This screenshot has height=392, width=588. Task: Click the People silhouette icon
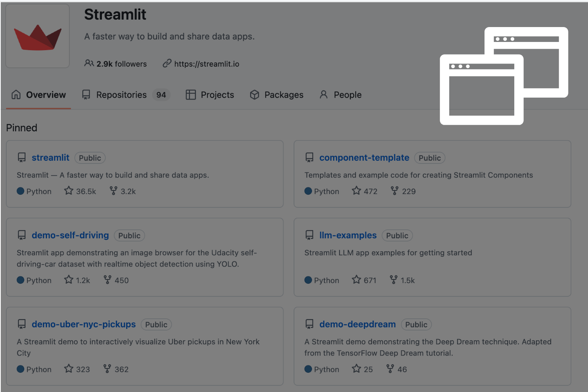click(323, 94)
